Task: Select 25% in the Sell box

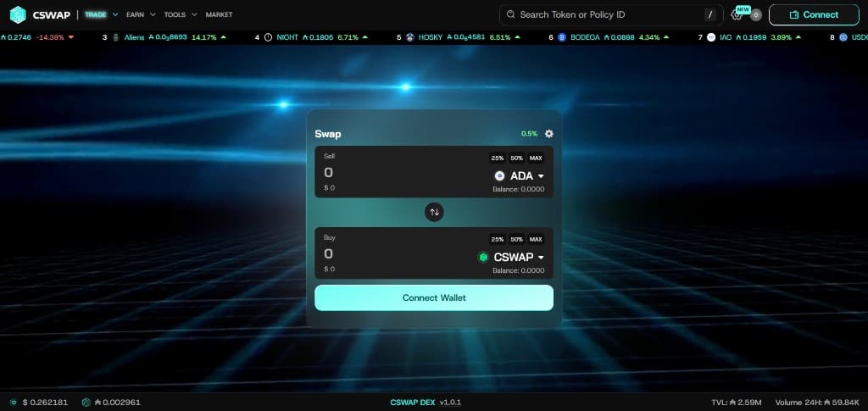Action: point(497,158)
